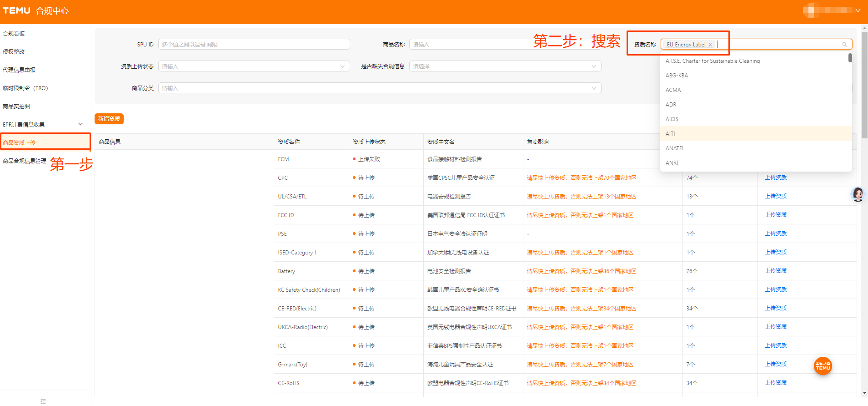The width and height of the screenshot is (868, 406).
Task: Remove the EU Energy Label tag
Action: (710, 45)
